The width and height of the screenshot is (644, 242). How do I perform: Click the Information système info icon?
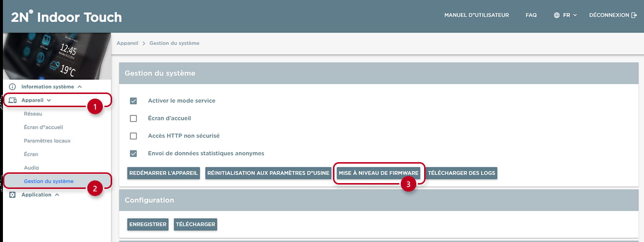pos(13,87)
